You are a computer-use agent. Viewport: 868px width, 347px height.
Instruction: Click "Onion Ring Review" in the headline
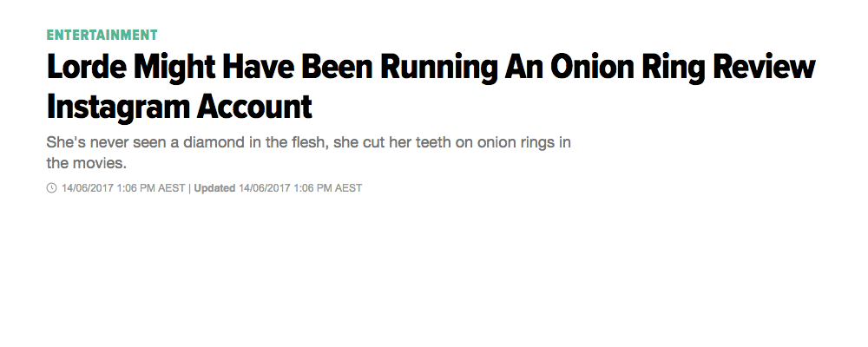coord(686,69)
